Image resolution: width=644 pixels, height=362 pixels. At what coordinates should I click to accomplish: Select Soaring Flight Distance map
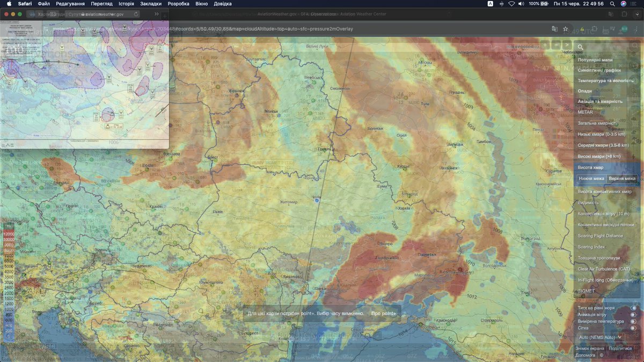[601, 236]
